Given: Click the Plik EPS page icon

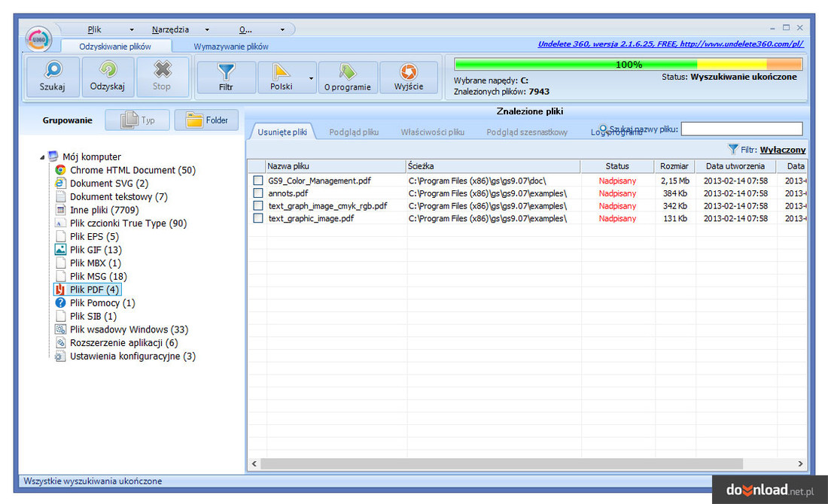Looking at the screenshot, I should 61,236.
